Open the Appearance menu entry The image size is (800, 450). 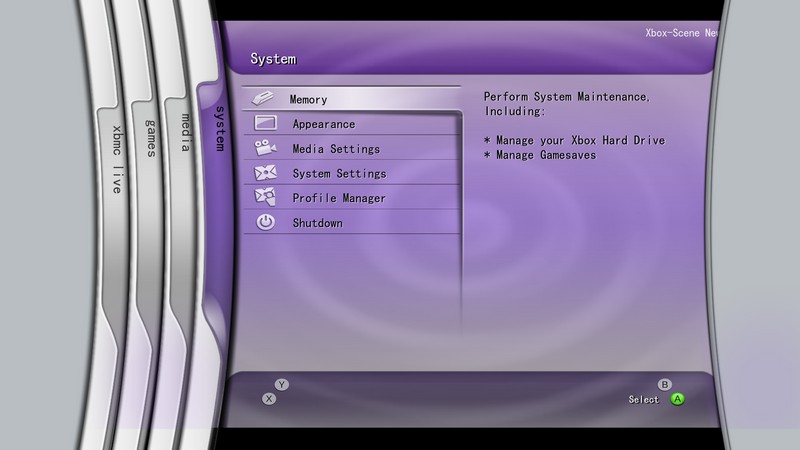pyautogui.click(x=323, y=124)
